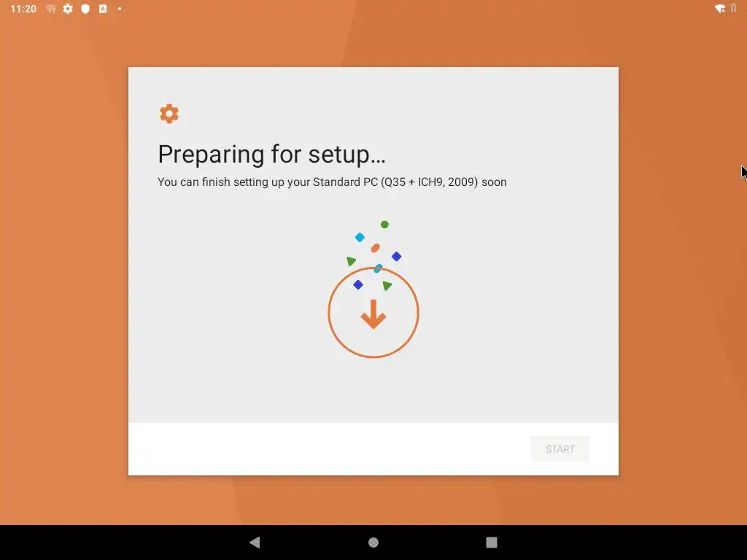This screenshot has width=747, height=560.
Task: Tap the Wi-Fi question mark status icon
Action: pos(50,9)
